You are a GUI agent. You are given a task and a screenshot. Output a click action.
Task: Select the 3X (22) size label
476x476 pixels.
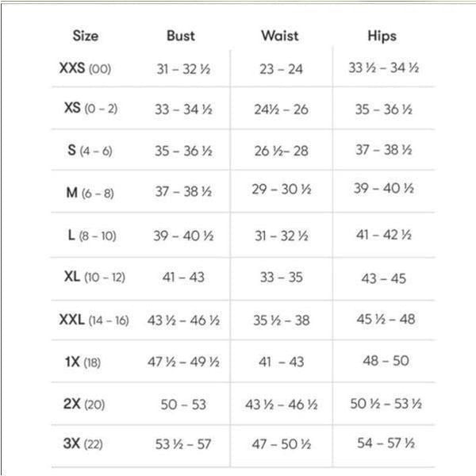pos(83,443)
